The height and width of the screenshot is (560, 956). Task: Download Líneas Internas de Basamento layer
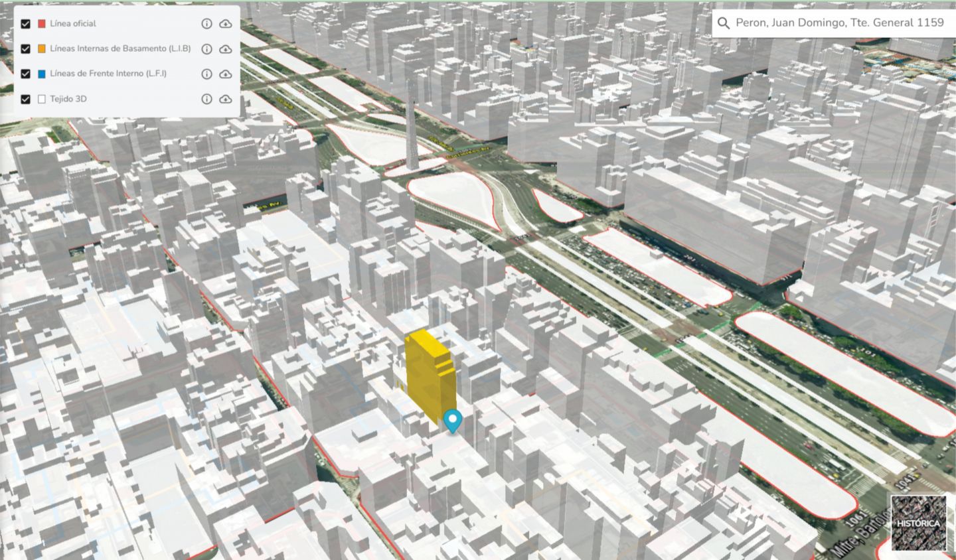226,49
